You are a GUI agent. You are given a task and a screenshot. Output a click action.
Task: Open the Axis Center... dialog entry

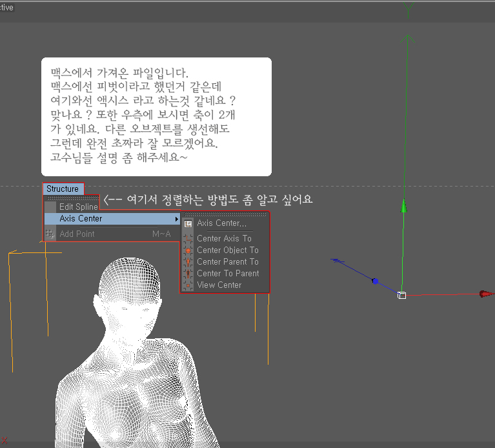pos(225,223)
